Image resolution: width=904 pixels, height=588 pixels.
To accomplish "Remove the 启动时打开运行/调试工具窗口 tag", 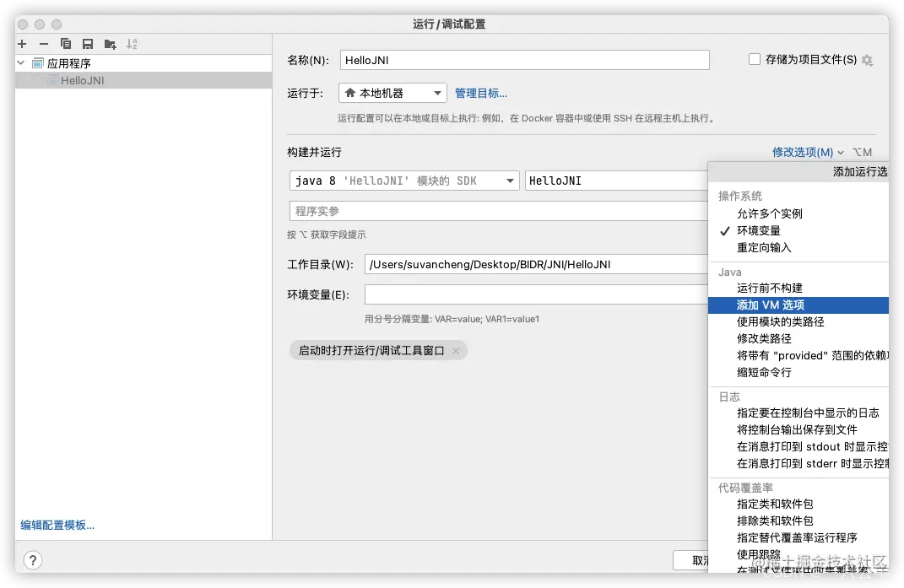I will [454, 349].
